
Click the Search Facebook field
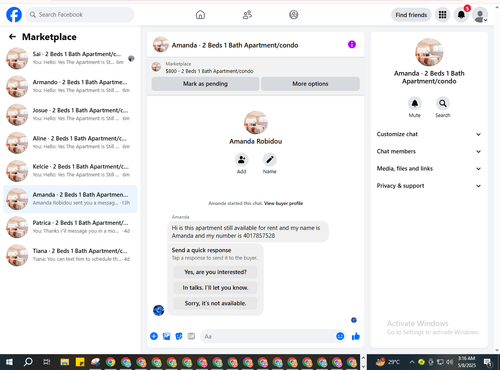click(x=80, y=15)
